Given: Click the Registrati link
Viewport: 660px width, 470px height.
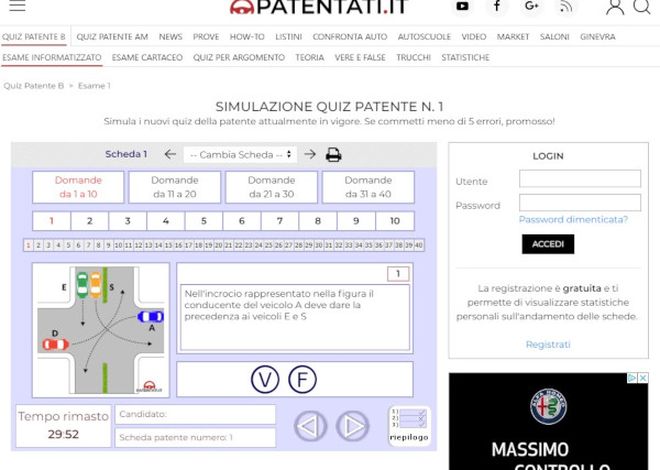Looking at the screenshot, I should (548, 344).
